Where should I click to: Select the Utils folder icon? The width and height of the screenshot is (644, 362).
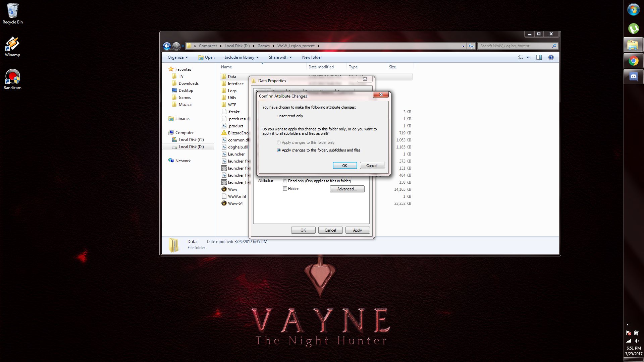[x=224, y=98]
